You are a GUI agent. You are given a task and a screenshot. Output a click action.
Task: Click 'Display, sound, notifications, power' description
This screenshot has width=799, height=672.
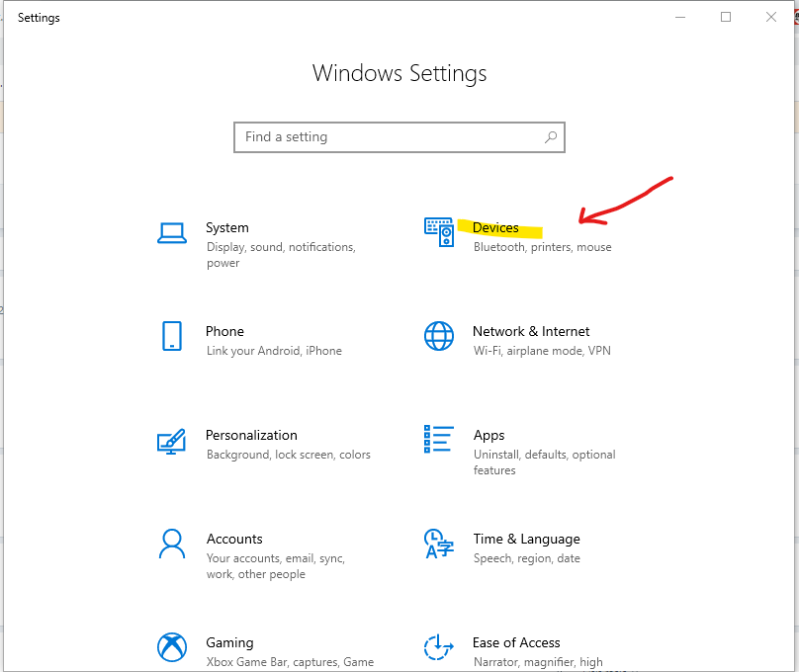tap(281, 255)
